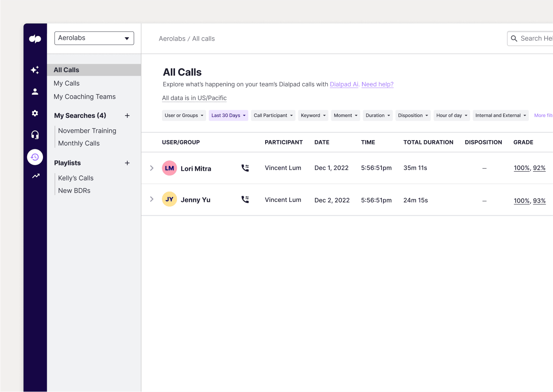Select the call history clock icon
The width and height of the screenshot is (553, 392).
pos(35,157)
